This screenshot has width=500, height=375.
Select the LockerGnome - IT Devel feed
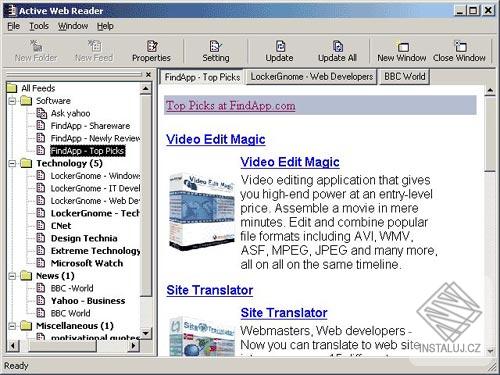pyautogui.click(x=95, y=188)
